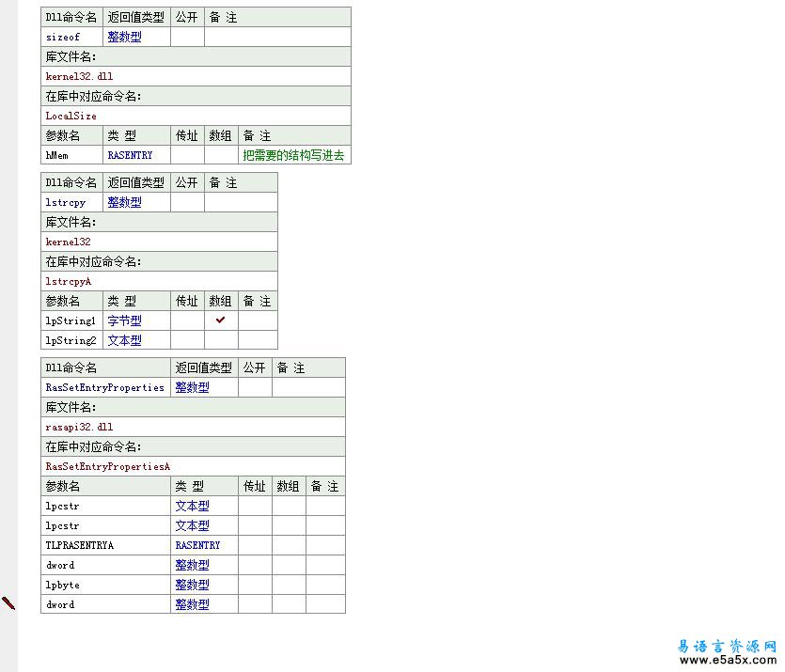Toggle 数组 cell for lpbyte parameter
This screenshot has width=785, height=672.
[289, 585]
